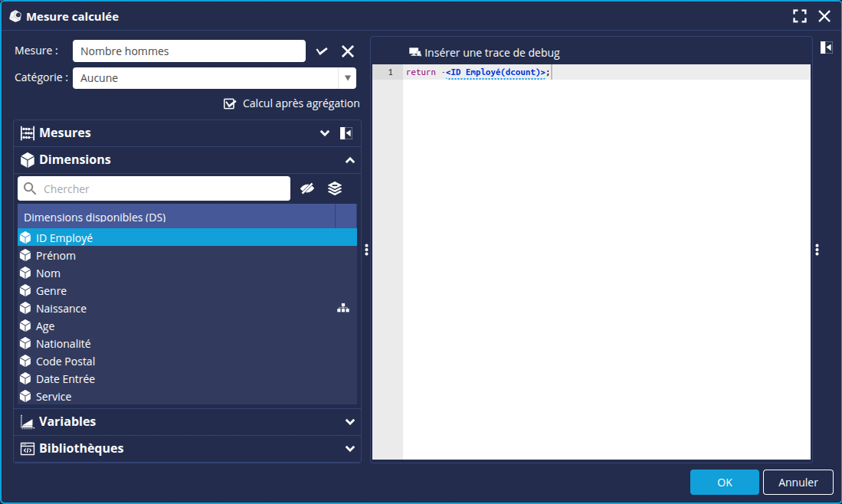The height and width of the screenshot is (504, 842).
Task: Confirm measure name with checkmark icon
Action: (x=322, y=51)
